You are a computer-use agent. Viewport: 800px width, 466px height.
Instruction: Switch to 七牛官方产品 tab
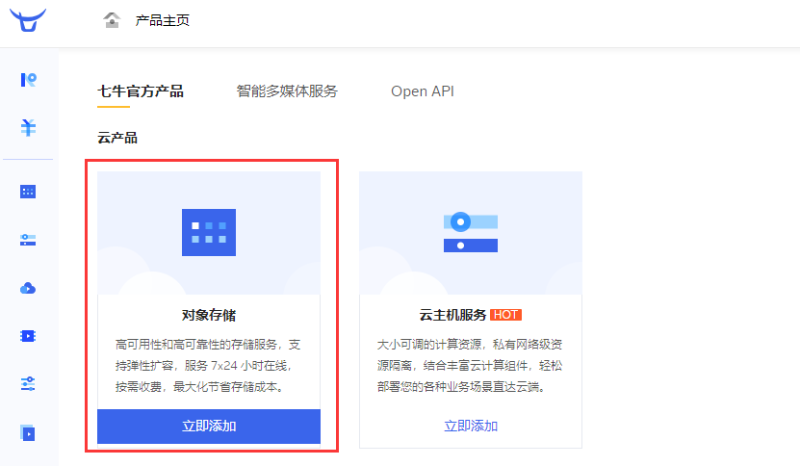click(x=140, y=91)
